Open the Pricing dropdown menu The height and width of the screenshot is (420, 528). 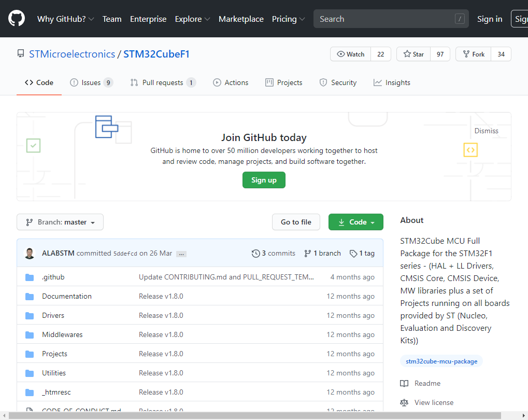(x=288, y=19)
